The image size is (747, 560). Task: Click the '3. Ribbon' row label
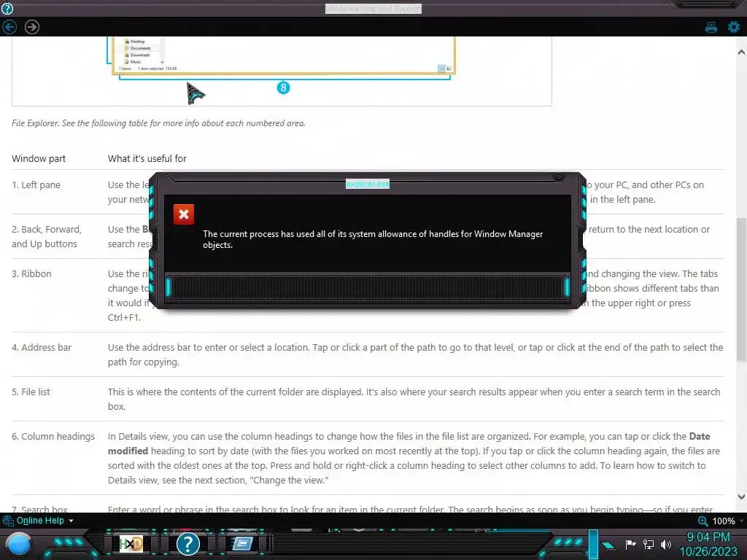coord(31,274)
